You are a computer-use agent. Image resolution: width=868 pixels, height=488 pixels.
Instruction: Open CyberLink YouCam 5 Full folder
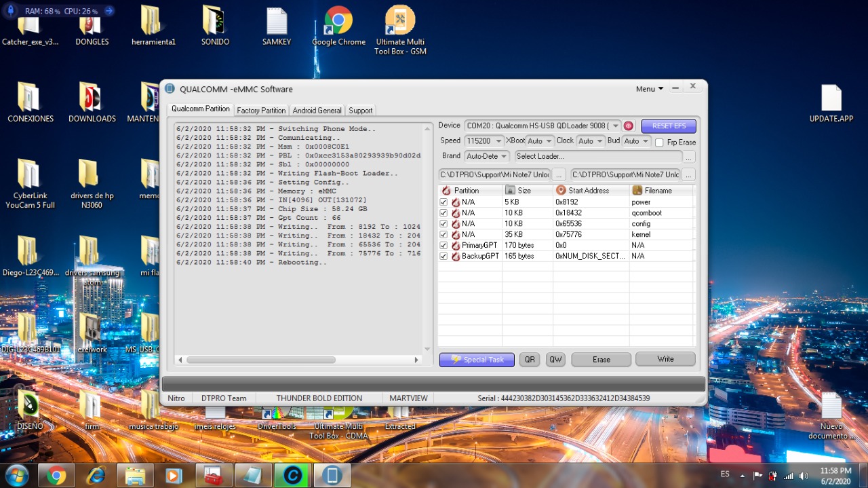pos(31,184)
